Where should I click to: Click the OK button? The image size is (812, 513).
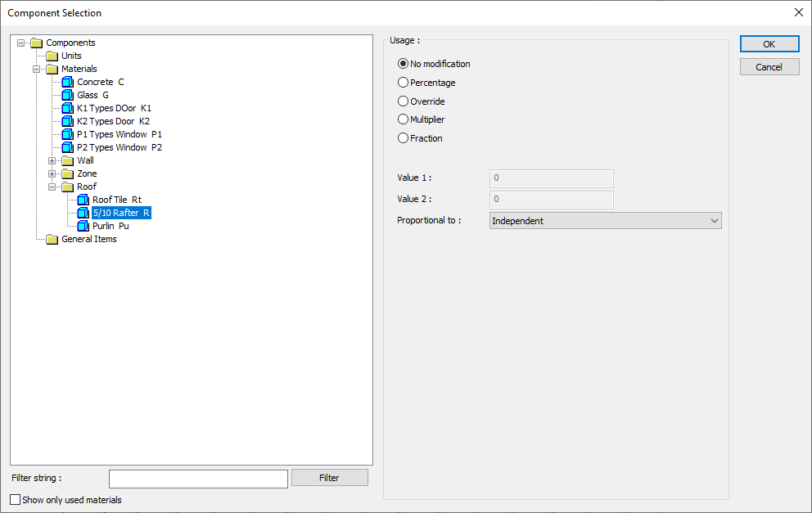769,44
